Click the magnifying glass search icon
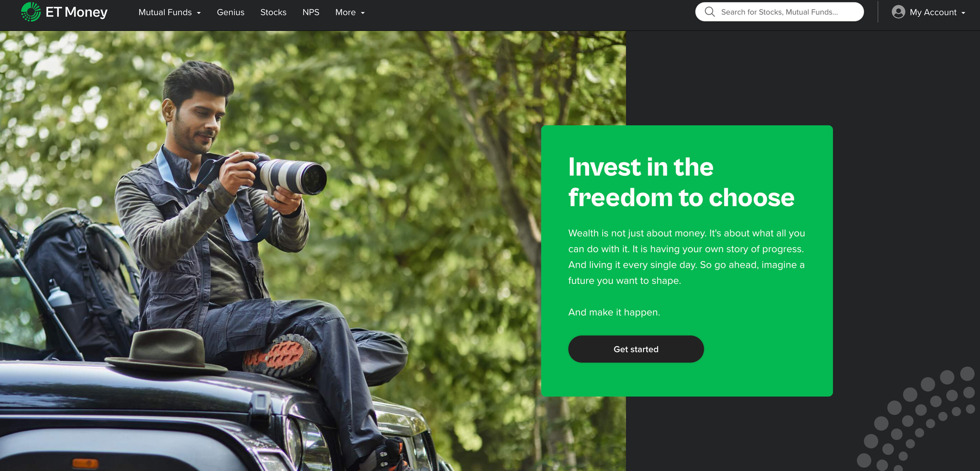This screenshot has width=980, height=471. pos(710,12)
